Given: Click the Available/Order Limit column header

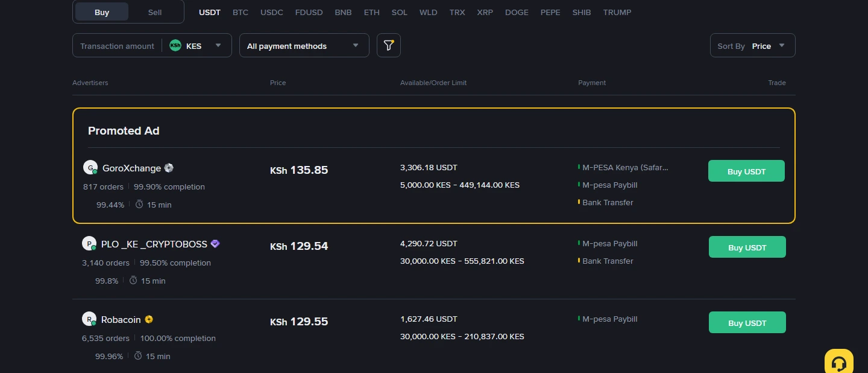Looking at the screenshot, I should click(433, 83).
